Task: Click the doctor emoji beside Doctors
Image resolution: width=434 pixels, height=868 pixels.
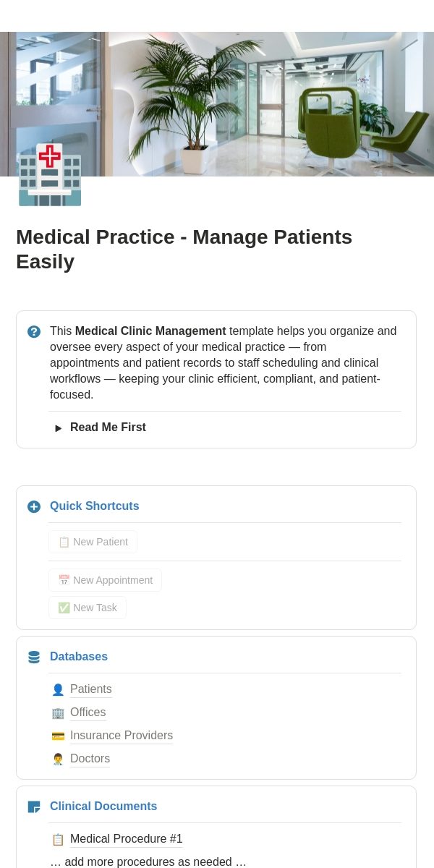Action: pos(58,759)
